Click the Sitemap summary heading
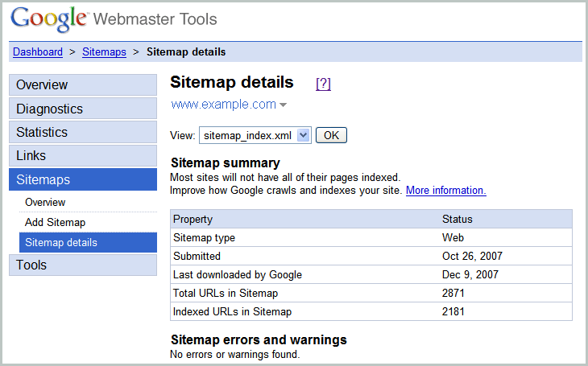 tap(226, 163)
